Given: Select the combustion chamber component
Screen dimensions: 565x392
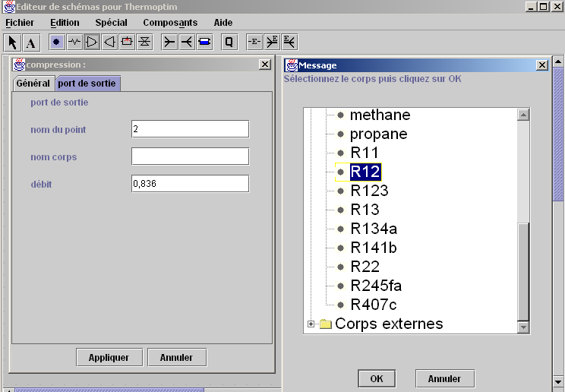Looking at the screenshot, I should coord(127,43).
